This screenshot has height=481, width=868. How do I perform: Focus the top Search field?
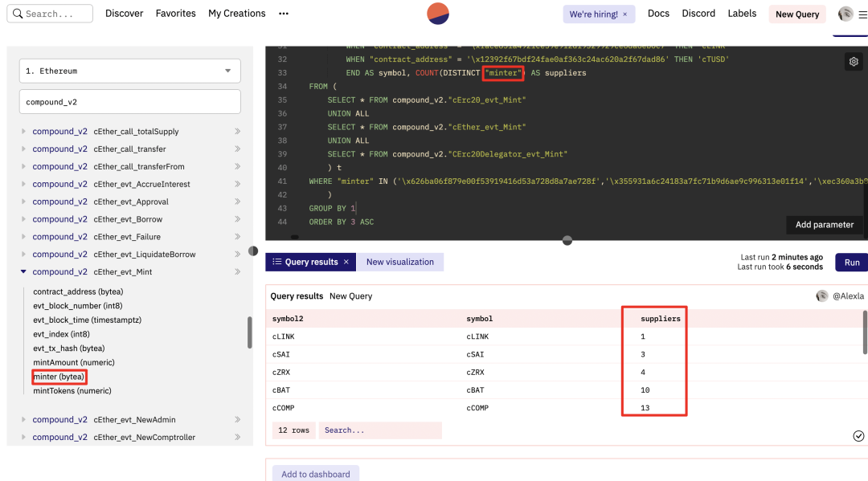[x=50, y=14]
